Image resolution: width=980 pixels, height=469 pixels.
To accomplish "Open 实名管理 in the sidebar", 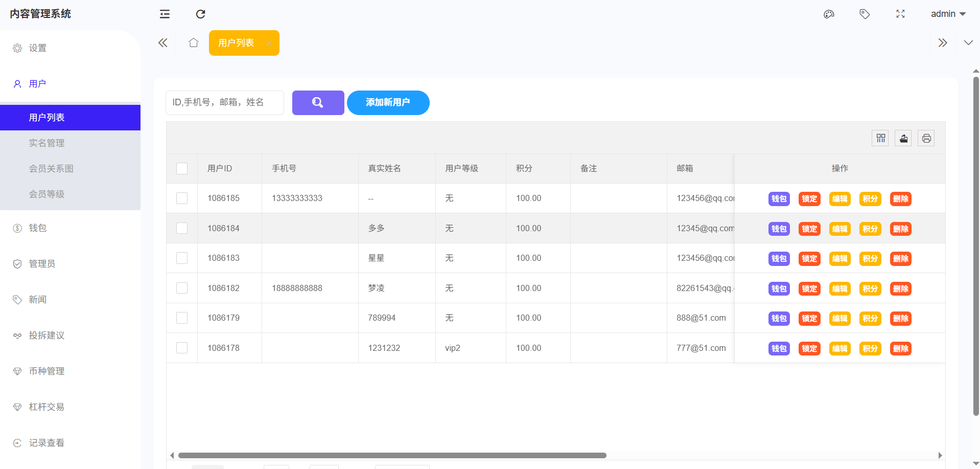I will pyautogui.click(x=46, y=143).
